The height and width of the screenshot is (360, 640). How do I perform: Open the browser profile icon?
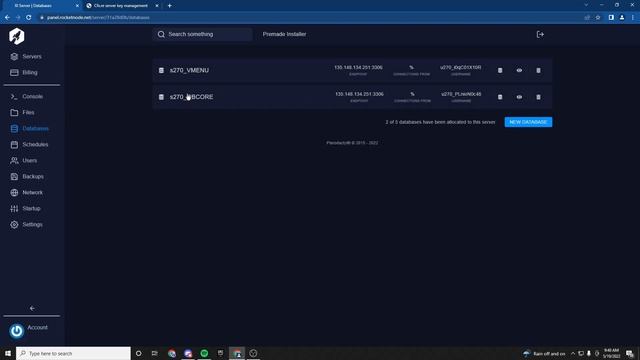coord(622,18)
